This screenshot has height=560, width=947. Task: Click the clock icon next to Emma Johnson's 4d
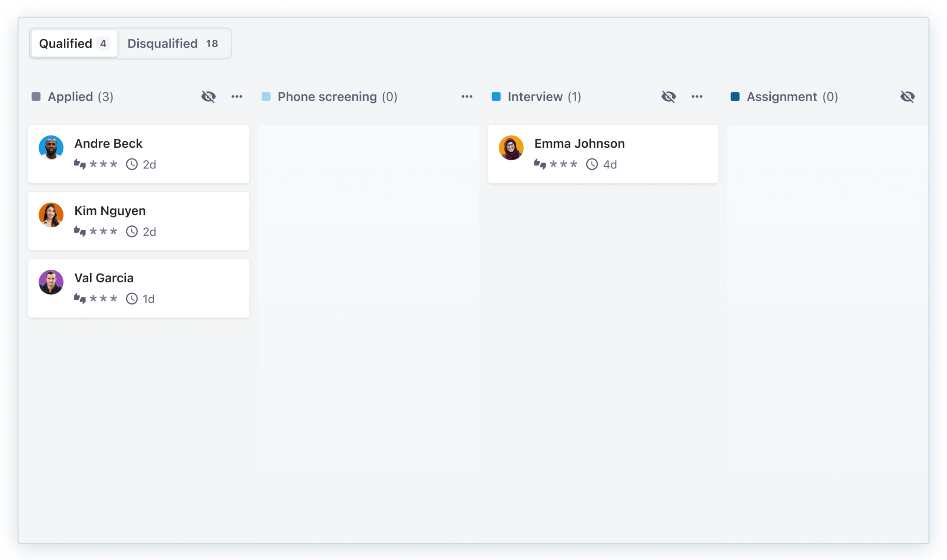[591, 164]
